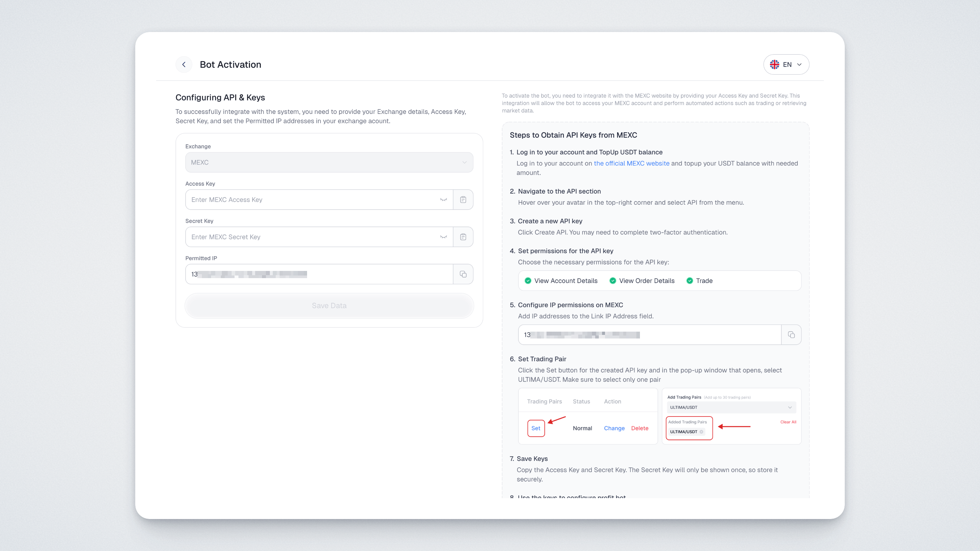Toggle Access Key visibility eye icon
The width and height of the screenshot is (980, 551).
[444, 200]
